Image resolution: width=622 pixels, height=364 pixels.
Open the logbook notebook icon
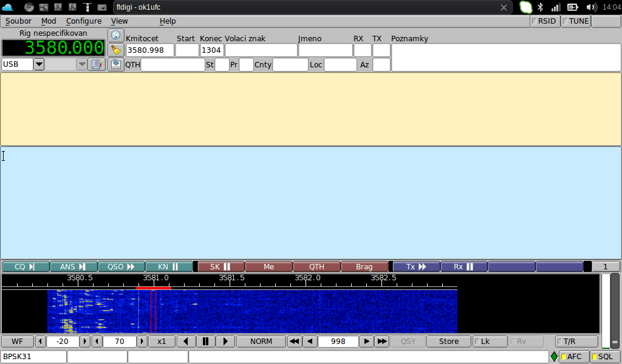click(97, 64)
